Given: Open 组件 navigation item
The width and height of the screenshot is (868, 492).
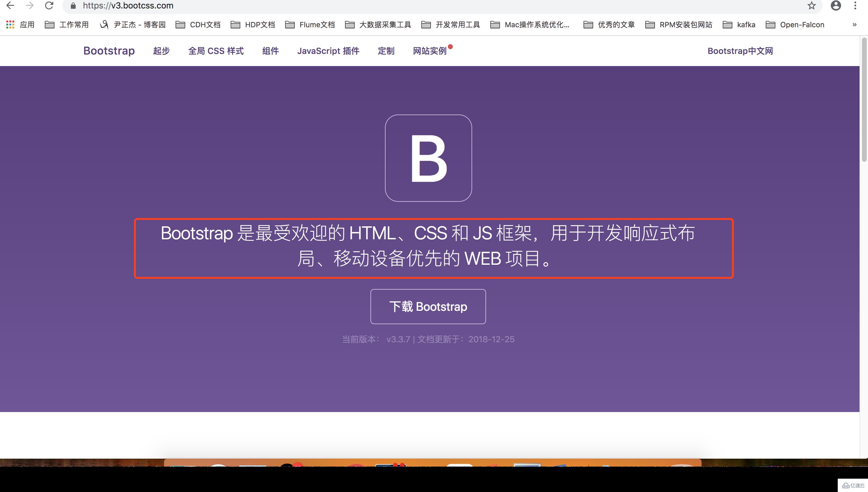Looking at the screenshot, I should point(270,51).
